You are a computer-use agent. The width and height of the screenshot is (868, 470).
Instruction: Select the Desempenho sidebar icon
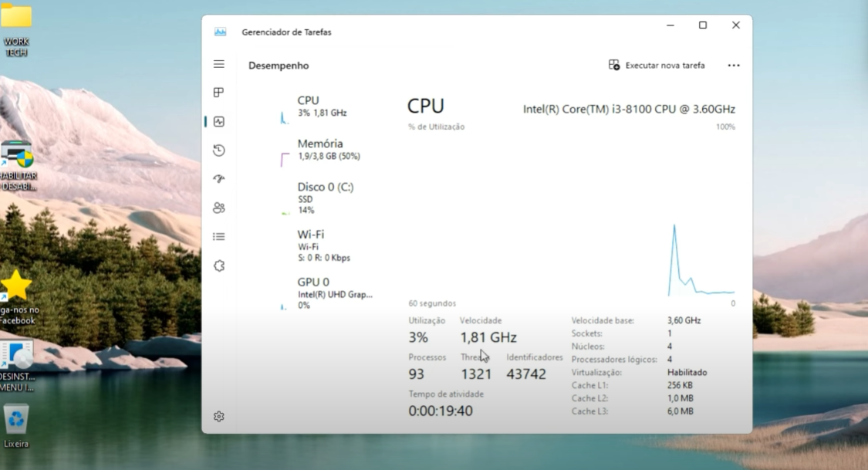coord(218,120)
